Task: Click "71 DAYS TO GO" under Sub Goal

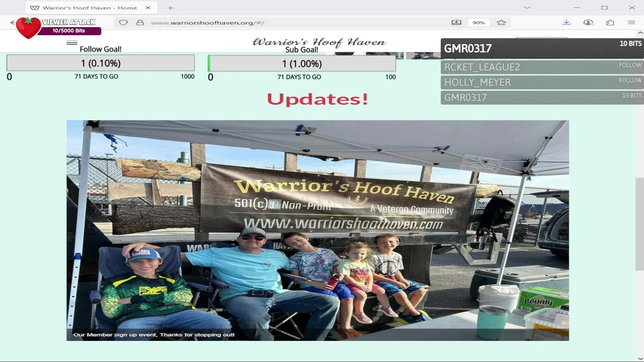Action: (299, 77)
